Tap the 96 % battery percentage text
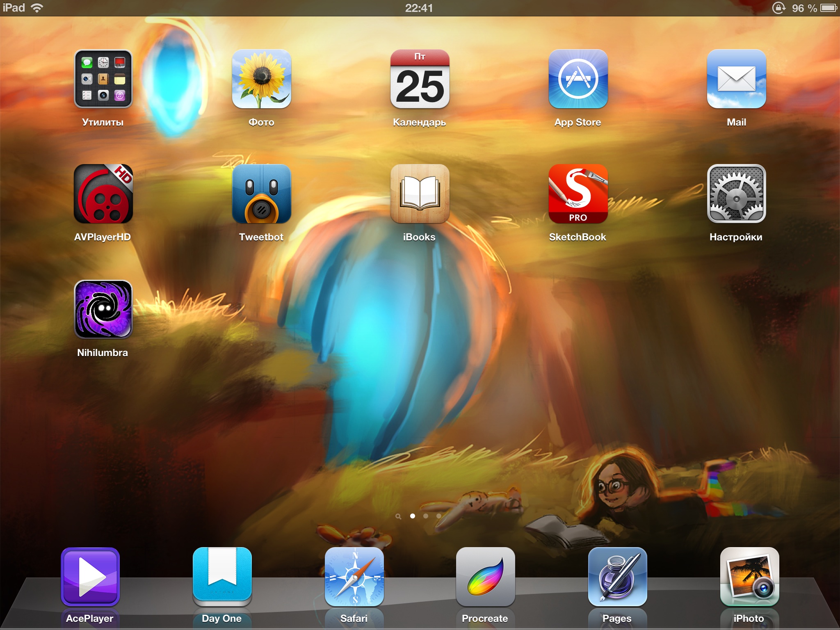The width and height of the screenshot is (840, 630). 804,8
